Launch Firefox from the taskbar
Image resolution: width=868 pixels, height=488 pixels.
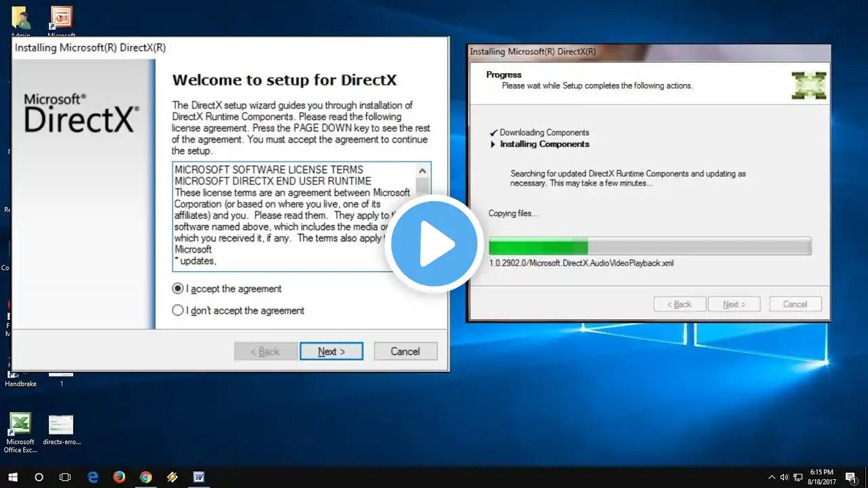[119, 477]
